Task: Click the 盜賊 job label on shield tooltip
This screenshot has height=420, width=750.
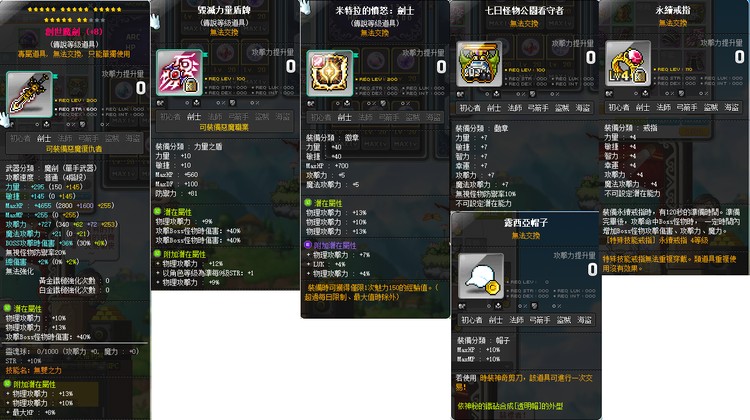Action: (x=262, y=117)
